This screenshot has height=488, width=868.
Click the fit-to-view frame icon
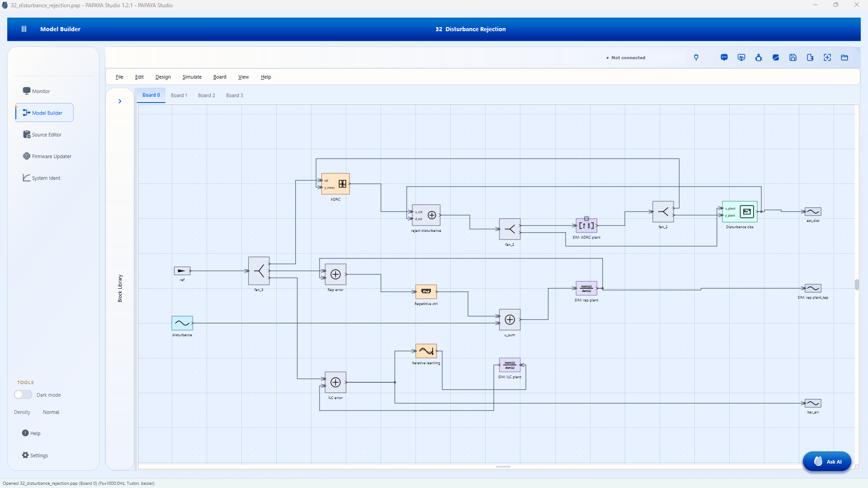[827, 57]
